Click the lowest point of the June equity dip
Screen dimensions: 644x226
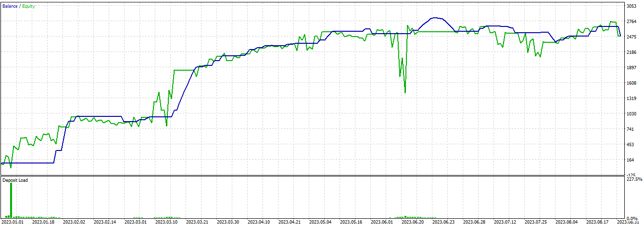(x=405, y=92)
